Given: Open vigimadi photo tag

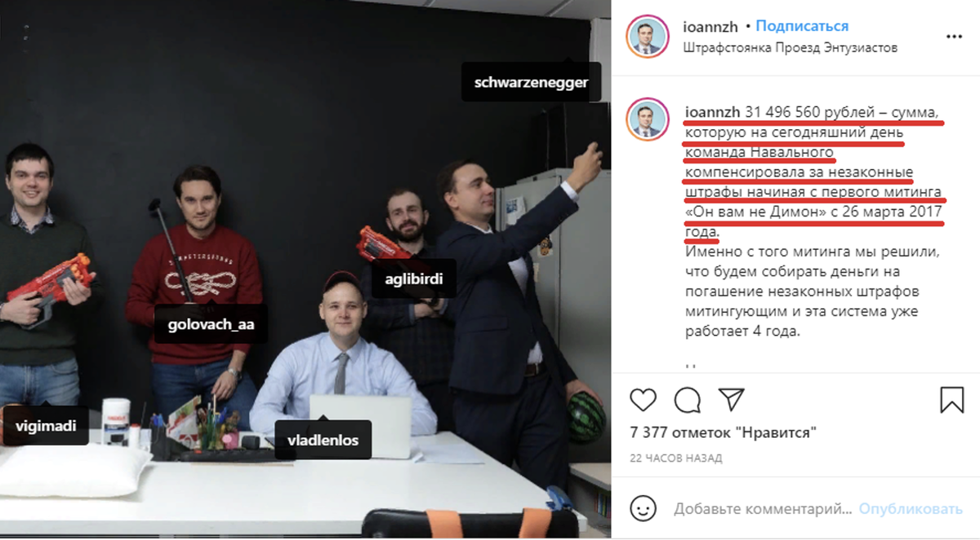Looking at the screenshot, I should (x=45, y=426).
